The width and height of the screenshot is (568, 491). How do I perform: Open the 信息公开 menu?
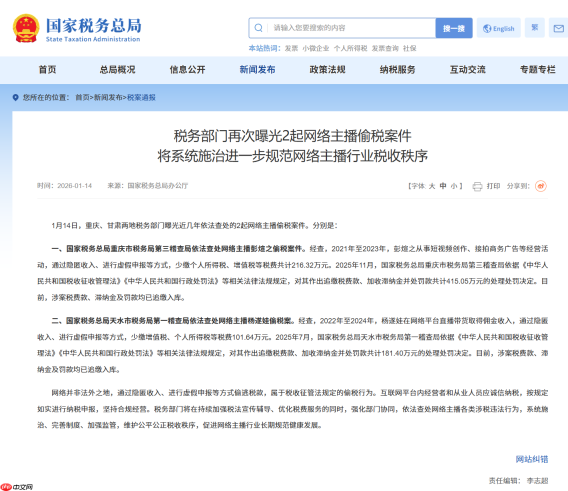tap(188, 70)
